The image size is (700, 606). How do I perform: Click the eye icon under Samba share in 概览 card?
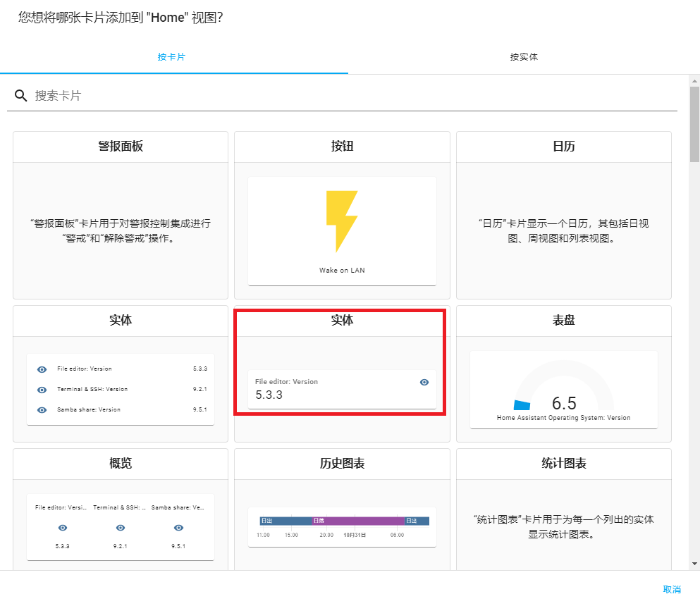point(178,528)
